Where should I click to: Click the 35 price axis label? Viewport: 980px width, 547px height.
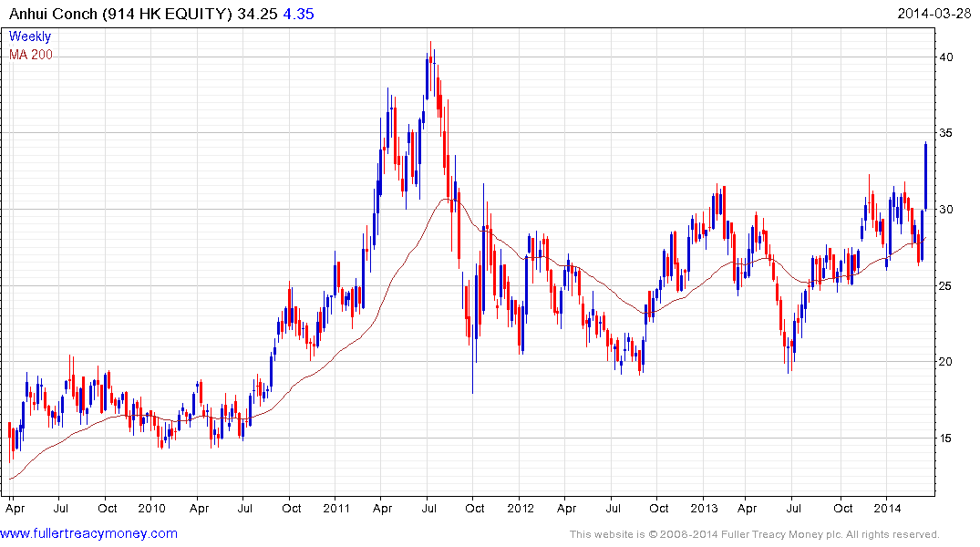(x=946, y=133)
